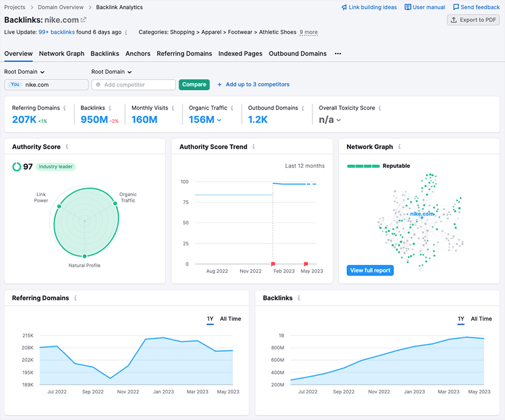Screen dimensions: 505x420
Task: Click Authority Score info icon
Action: [x=67, y=147]
